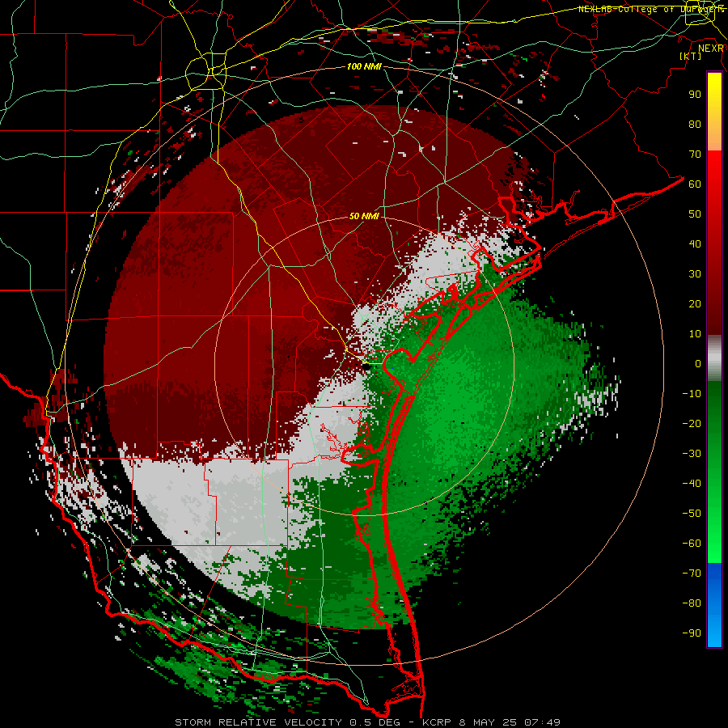Select the -40 value on the velocity scale

(692, 484)
